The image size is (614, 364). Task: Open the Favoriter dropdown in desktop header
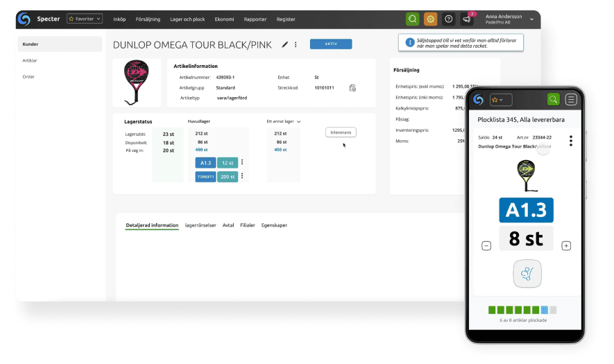(x=85, y=19)
